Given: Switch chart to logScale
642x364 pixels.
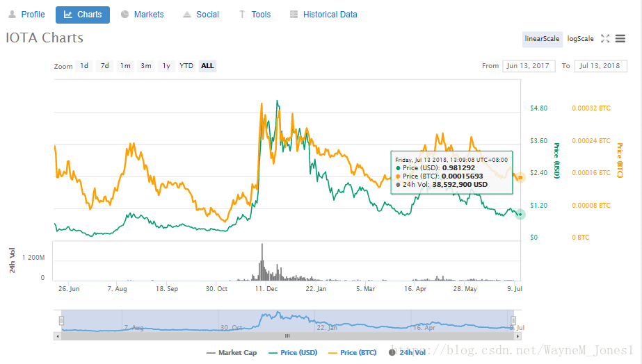Looking at the screenshot, I should click(x=580, y=39).
